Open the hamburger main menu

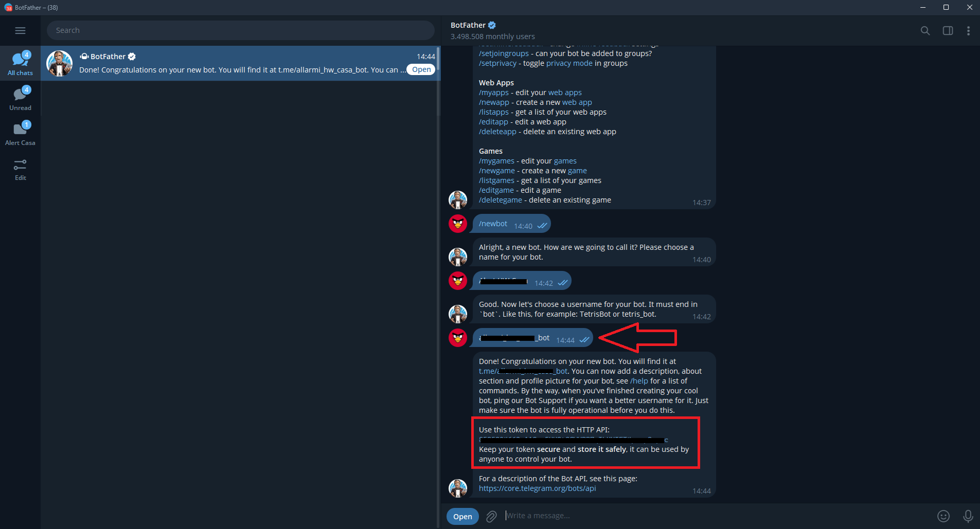pyautogui.click(x=20, y=30)
